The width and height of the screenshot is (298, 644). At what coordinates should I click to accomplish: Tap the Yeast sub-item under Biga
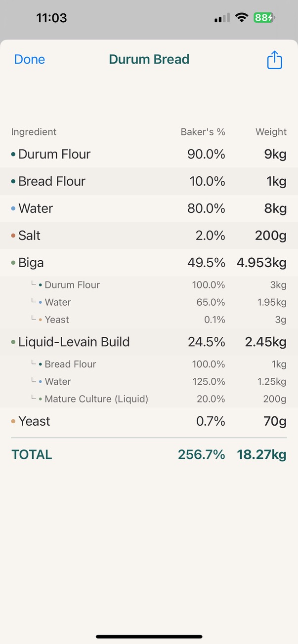(57, 320)
